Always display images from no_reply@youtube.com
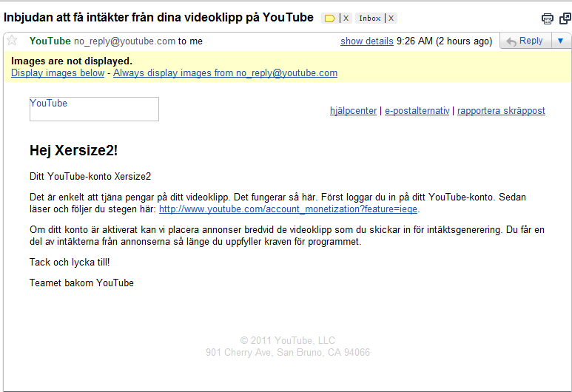 pos(225,73)
